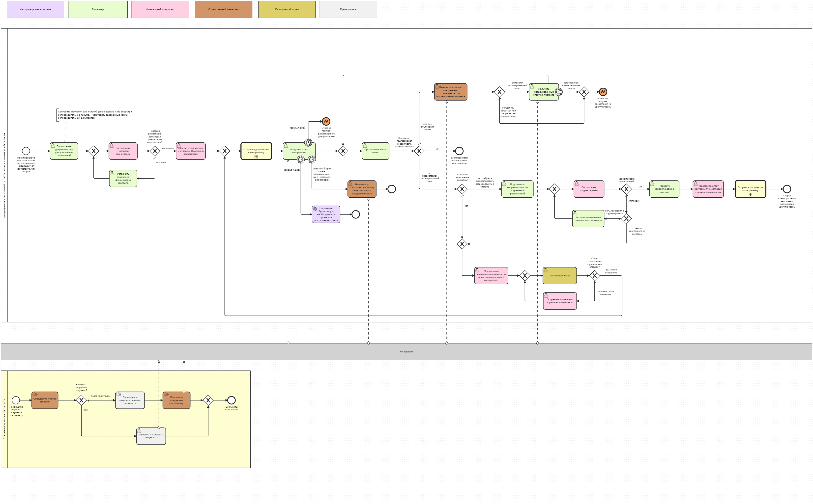Select the 'Юридический отдел' yellow legend box
The image size is (813, 504).
point(287,9)
